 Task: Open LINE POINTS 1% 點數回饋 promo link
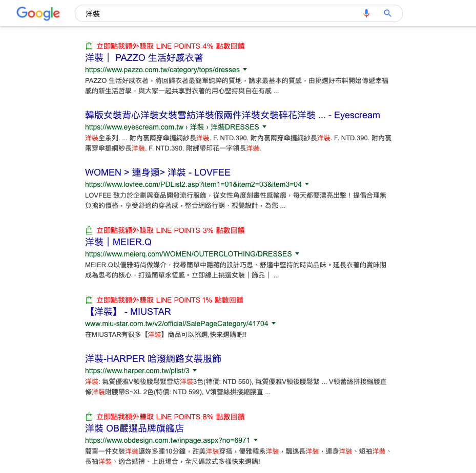click(170, 300)
